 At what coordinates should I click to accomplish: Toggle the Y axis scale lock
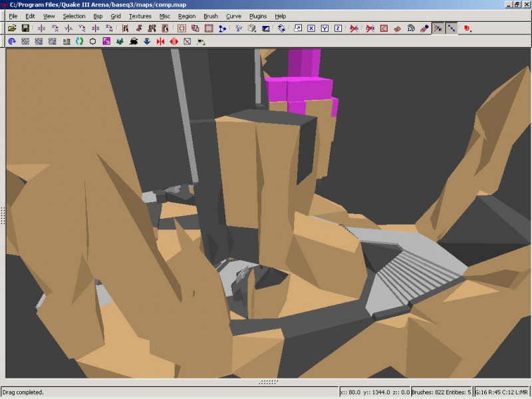325,29
